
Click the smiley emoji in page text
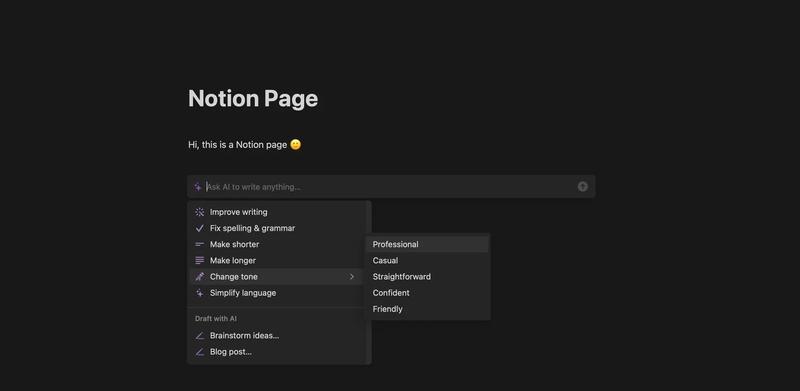pyautogui.click(x=295, y=145)
